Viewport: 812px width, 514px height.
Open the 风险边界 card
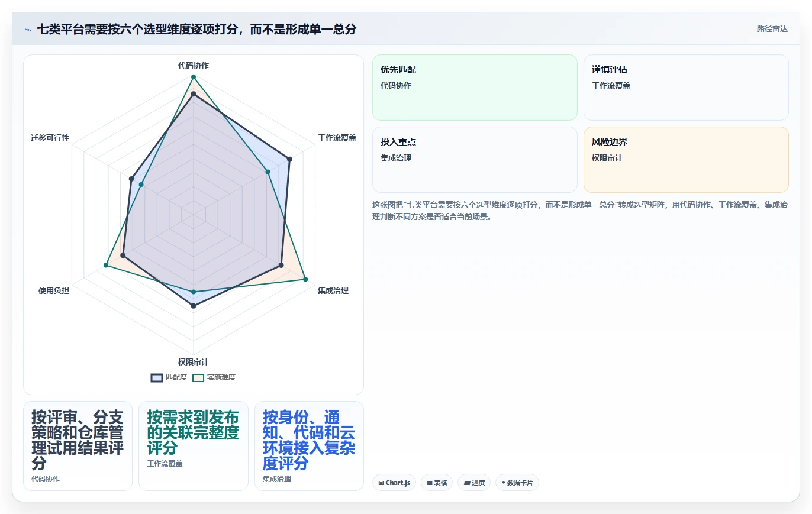pos(686,160)
